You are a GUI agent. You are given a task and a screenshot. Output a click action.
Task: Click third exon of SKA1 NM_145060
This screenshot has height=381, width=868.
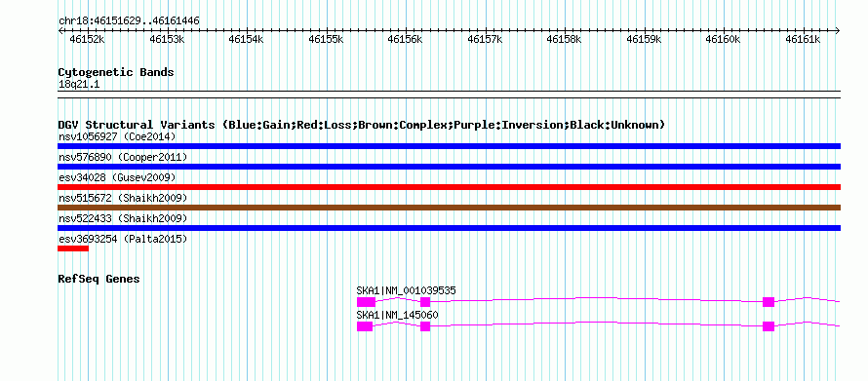769,326
